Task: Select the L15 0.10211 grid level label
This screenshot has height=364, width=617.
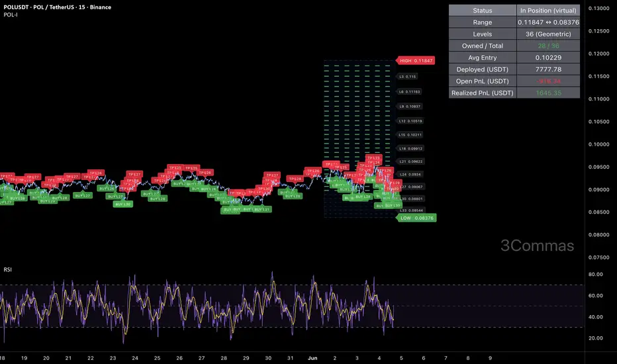Action: pyautogui.click(x=410, y=135)
